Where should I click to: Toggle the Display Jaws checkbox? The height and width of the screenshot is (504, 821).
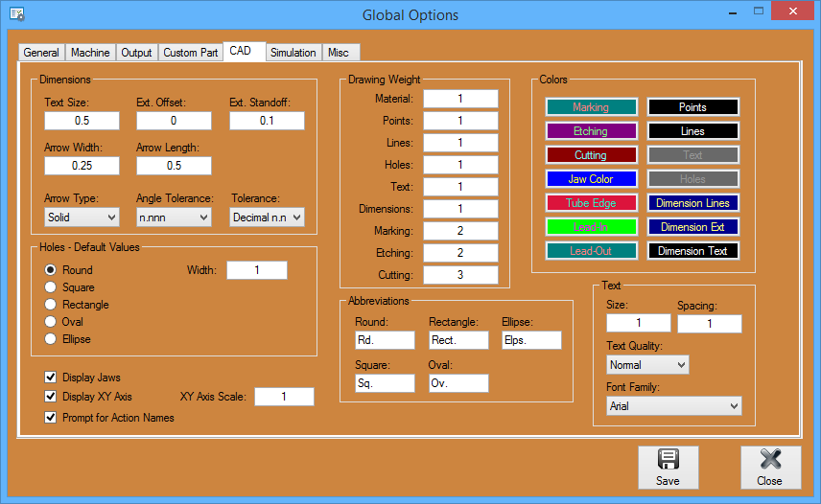pyautogui.click(x=50, y=377)
